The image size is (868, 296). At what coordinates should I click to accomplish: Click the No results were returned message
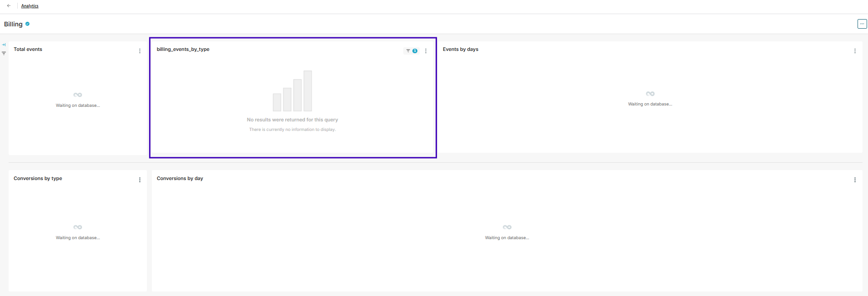292,120
